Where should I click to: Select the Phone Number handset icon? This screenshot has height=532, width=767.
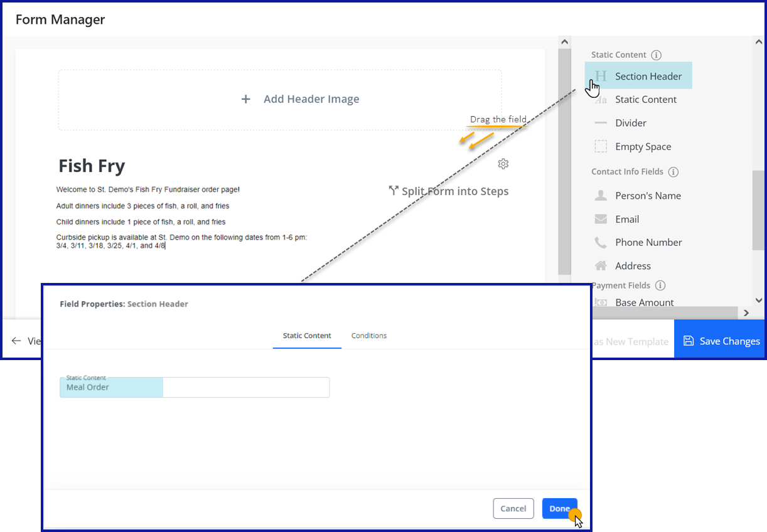coord(601,242)
